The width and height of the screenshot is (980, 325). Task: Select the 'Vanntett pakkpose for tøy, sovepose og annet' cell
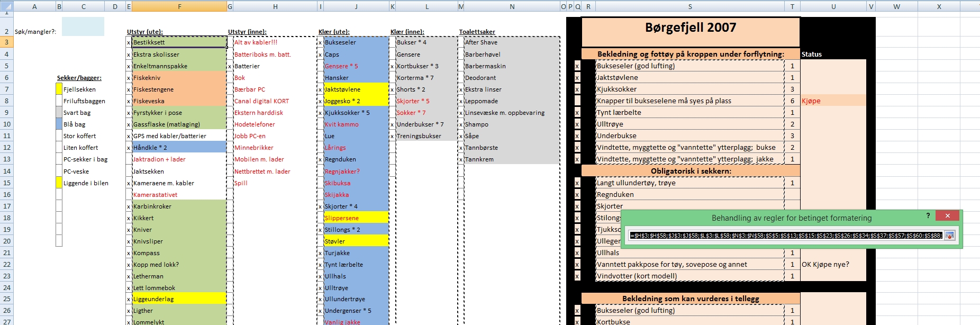pos(690,265)
